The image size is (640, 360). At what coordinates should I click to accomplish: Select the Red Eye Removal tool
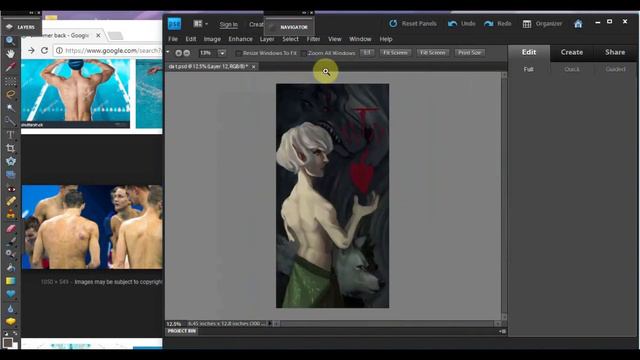pos(10,189)
